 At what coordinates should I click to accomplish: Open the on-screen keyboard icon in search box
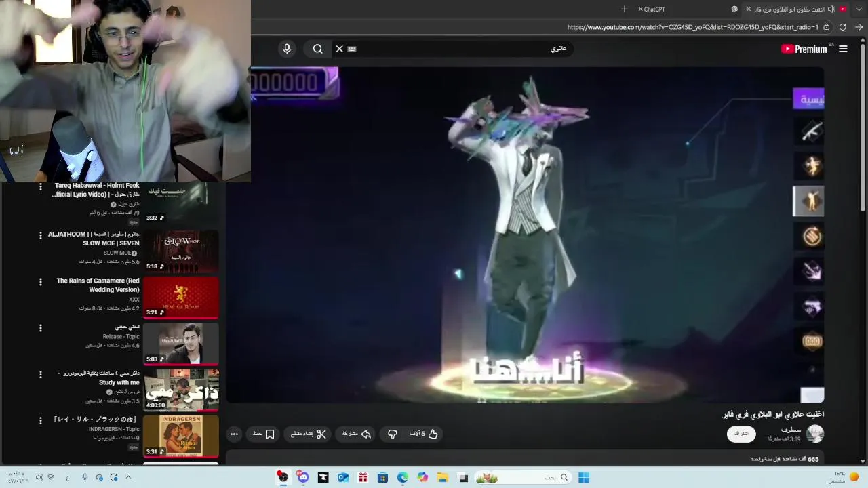pos(352,49)
